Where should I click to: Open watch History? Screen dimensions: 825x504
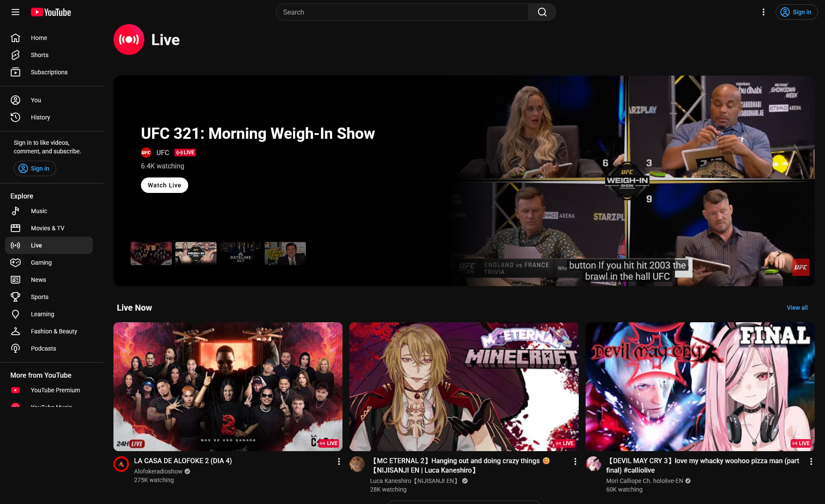40,117
